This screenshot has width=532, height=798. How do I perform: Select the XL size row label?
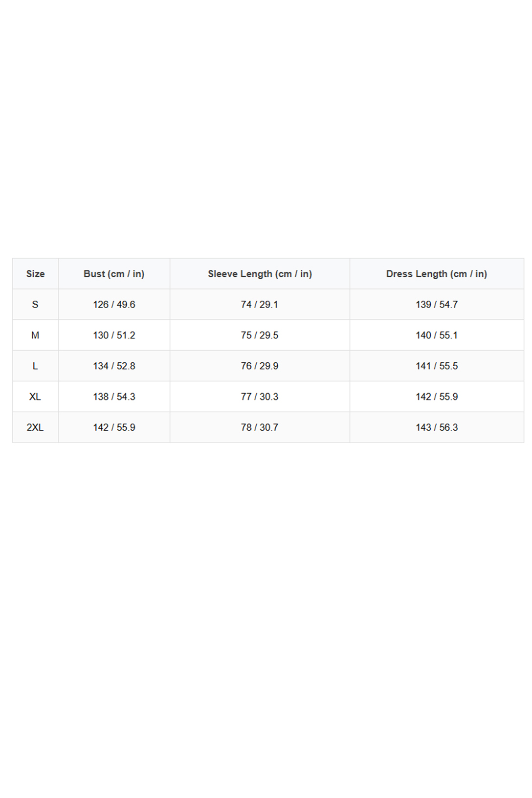point(35,397)
